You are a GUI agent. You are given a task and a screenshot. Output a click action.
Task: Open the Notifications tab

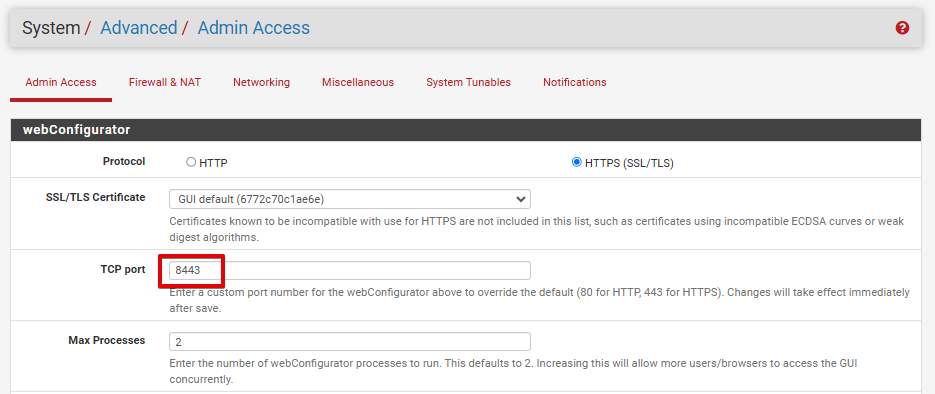tap(574, 82)
